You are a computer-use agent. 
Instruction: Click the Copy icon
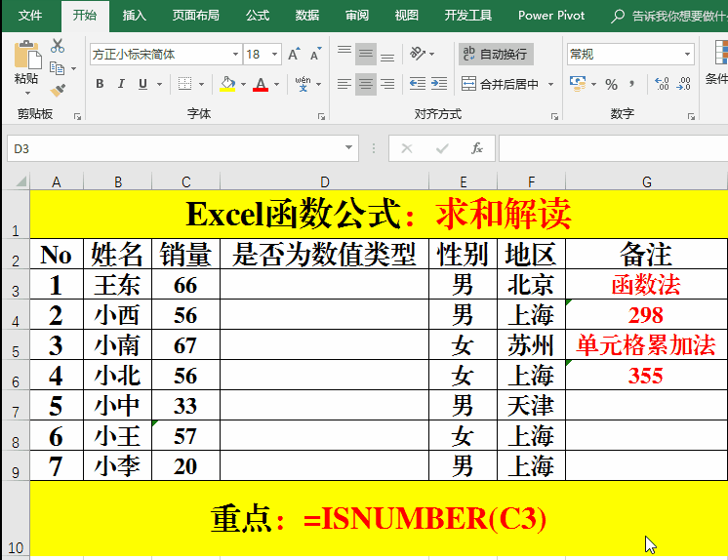point(58,68)
